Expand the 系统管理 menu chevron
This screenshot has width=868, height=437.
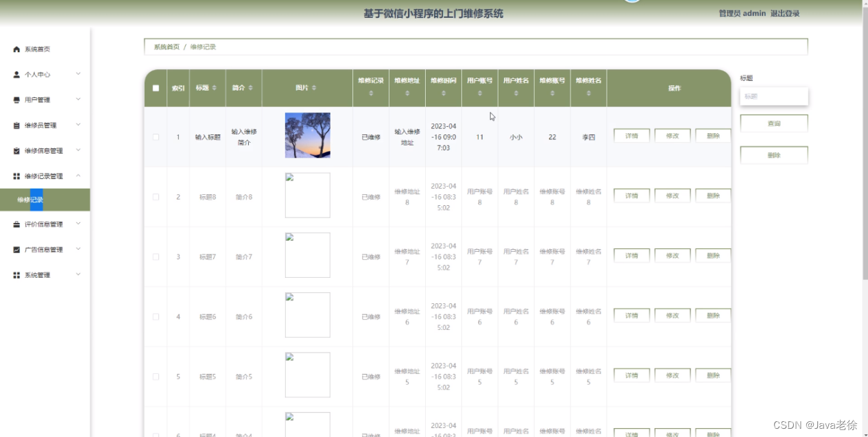(x=78, y=274)
